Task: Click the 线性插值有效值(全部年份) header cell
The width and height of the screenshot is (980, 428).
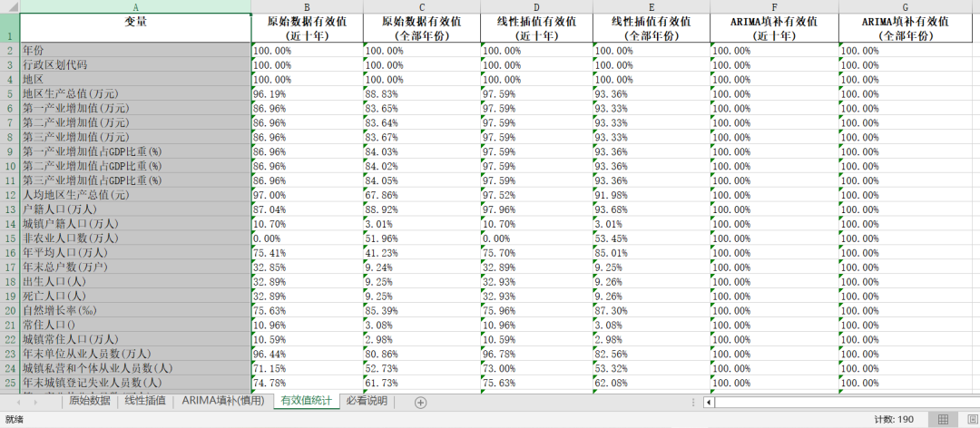Action: coord(652,28)
